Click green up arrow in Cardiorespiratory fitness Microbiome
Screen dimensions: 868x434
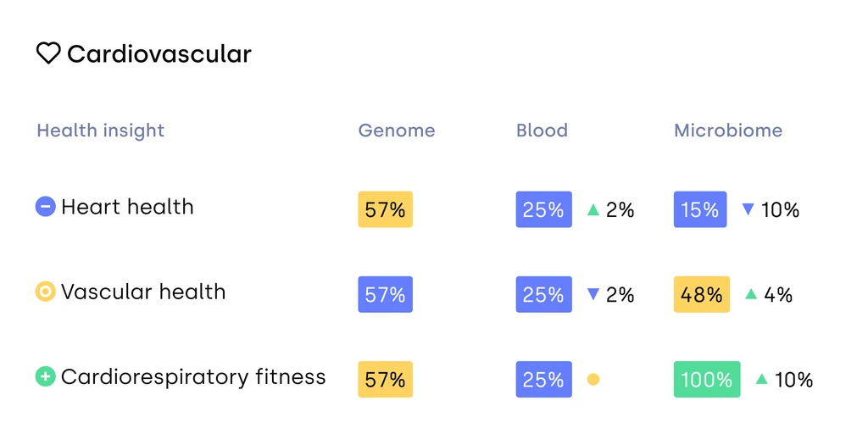[x=761, y=379]
